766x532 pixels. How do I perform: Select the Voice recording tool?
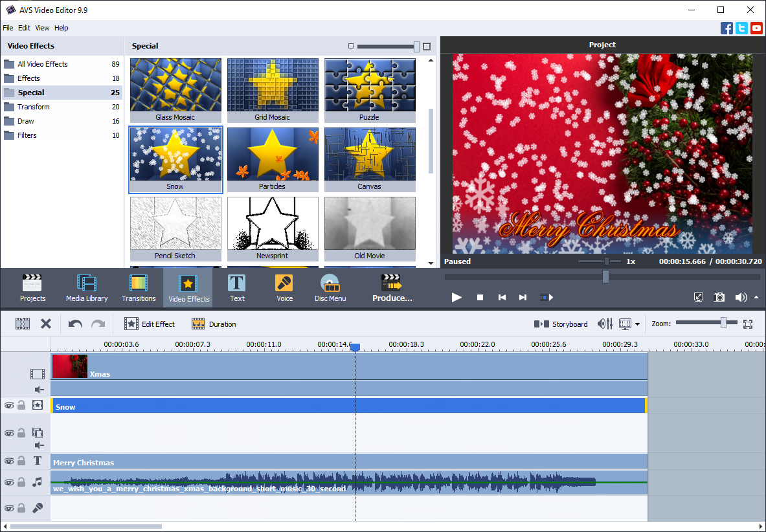tap(284, 287)
